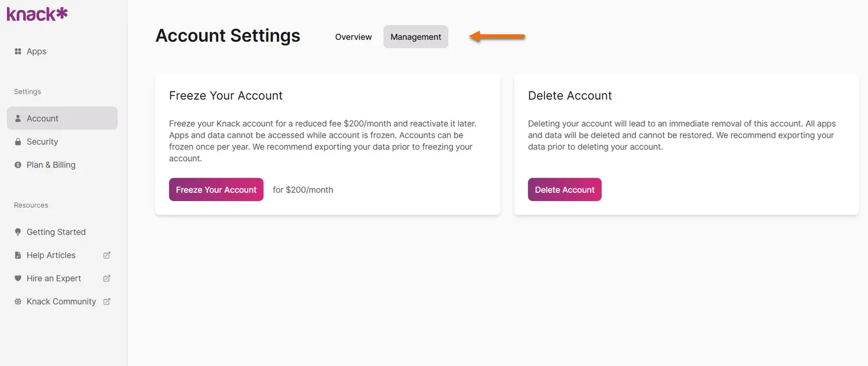Click the Knack Community globe icon
The height and width of the screenshot is (366, 868).
point(18,302)
